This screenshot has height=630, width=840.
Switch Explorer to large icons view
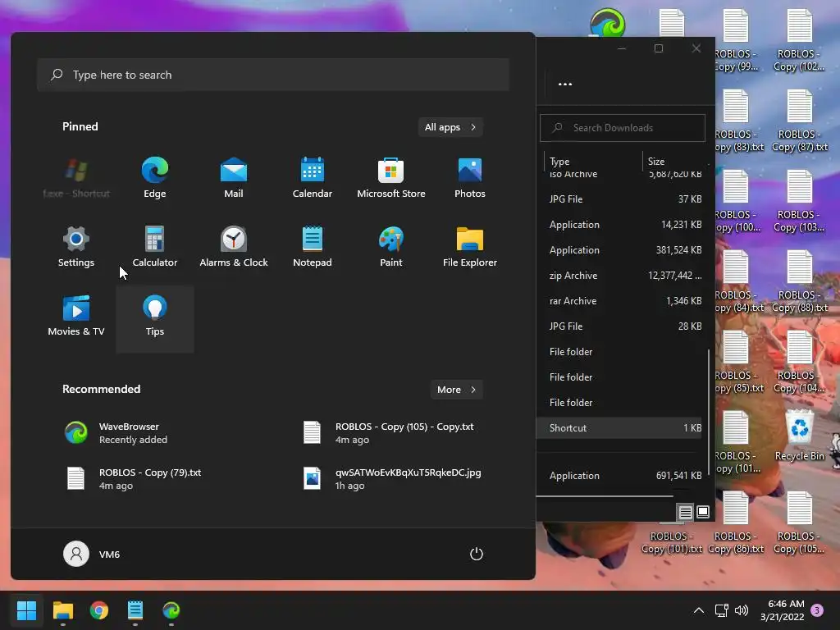(x=703, y=512)
